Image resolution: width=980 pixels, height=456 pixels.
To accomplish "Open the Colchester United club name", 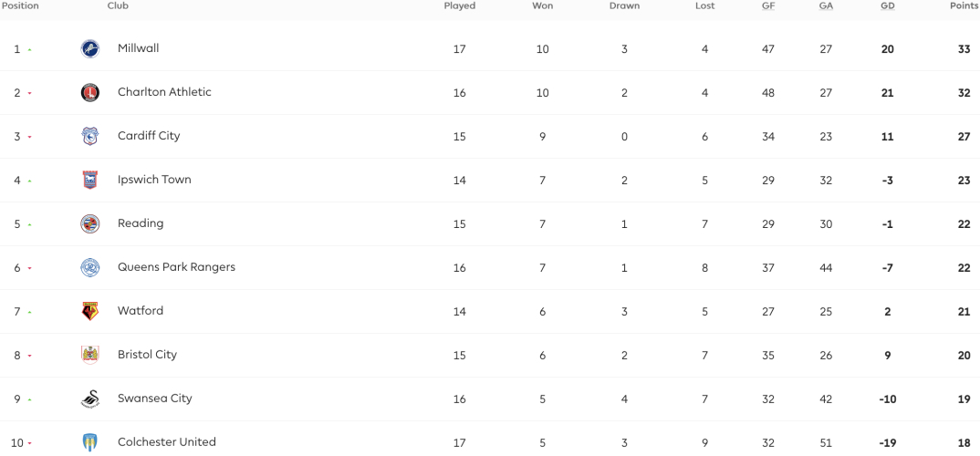I will tap(167, 441).
